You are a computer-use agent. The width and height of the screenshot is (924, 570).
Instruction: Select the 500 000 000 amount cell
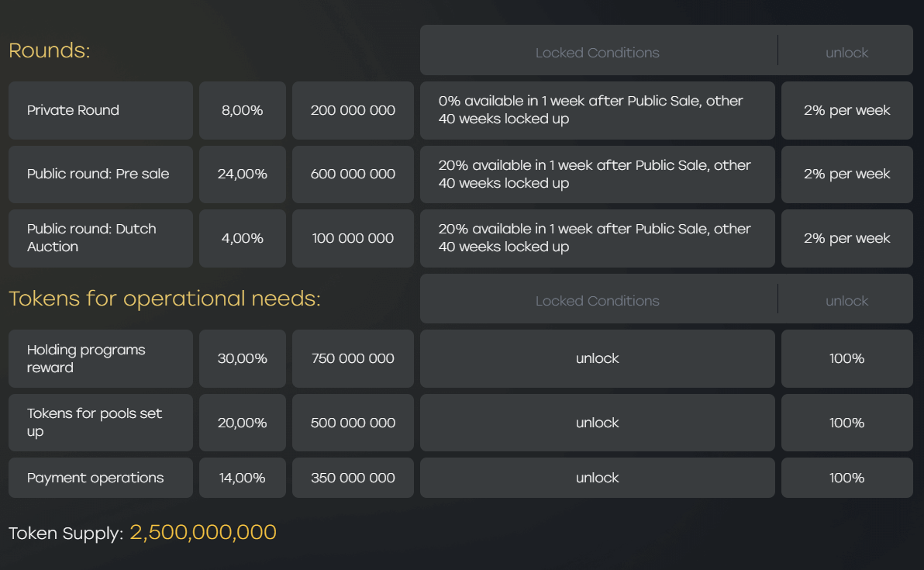coord(353,423)
